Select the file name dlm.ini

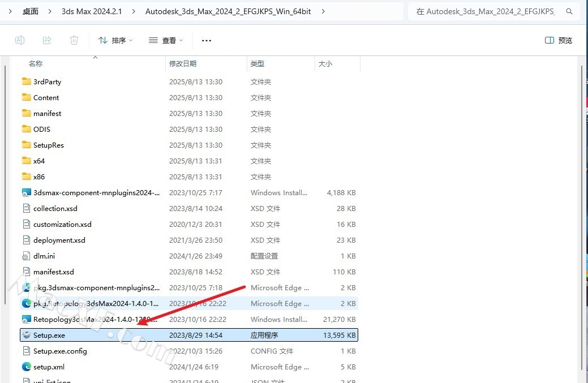pyautogui.click(x=44, y=256)
